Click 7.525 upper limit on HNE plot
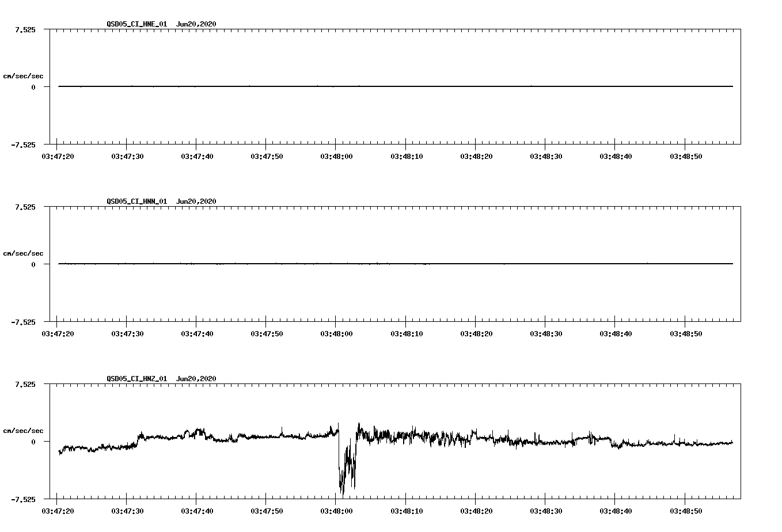 pyautogui.click(x=25, y=29)
